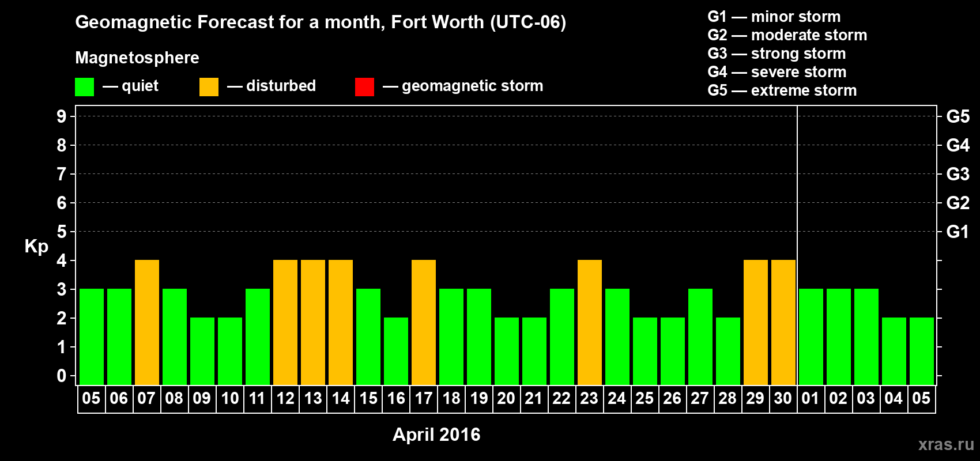This screenshot has width=980, height=461.
Task: Select the green bar for day 10
Action: 230,352
